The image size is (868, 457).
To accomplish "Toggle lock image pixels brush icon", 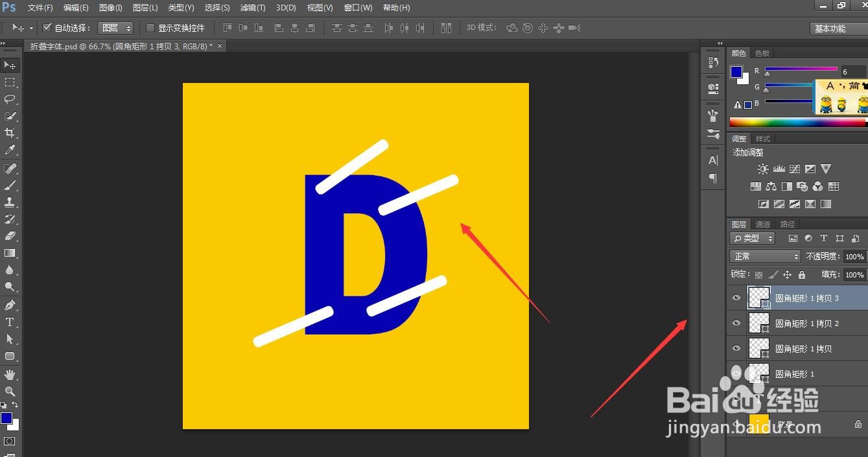I will coord(773,275).
